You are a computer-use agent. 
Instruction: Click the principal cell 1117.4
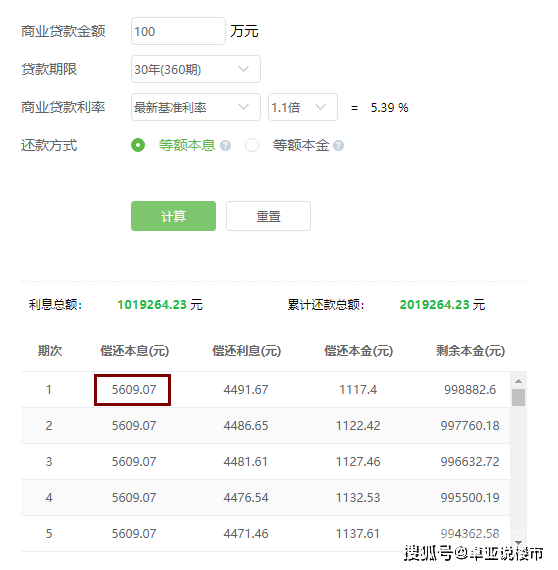[x=358, y=390]
